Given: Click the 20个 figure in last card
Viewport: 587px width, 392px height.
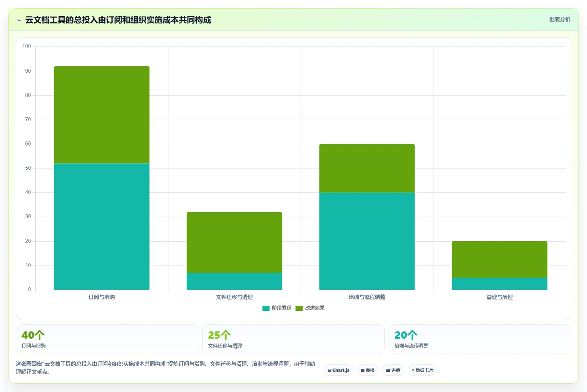Looking at the screenshot, I should (406, 335).
